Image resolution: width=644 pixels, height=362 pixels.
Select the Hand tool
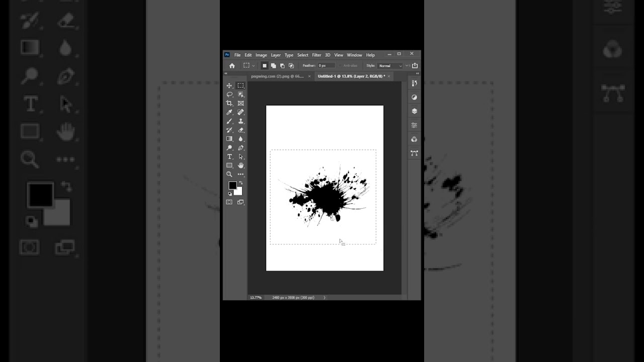(x=240, y=165)
